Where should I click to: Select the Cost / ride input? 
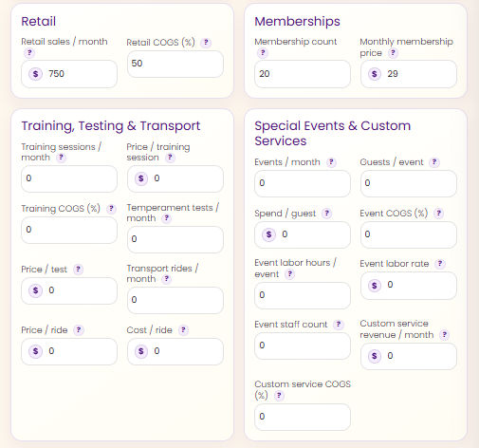pos(175,351)
